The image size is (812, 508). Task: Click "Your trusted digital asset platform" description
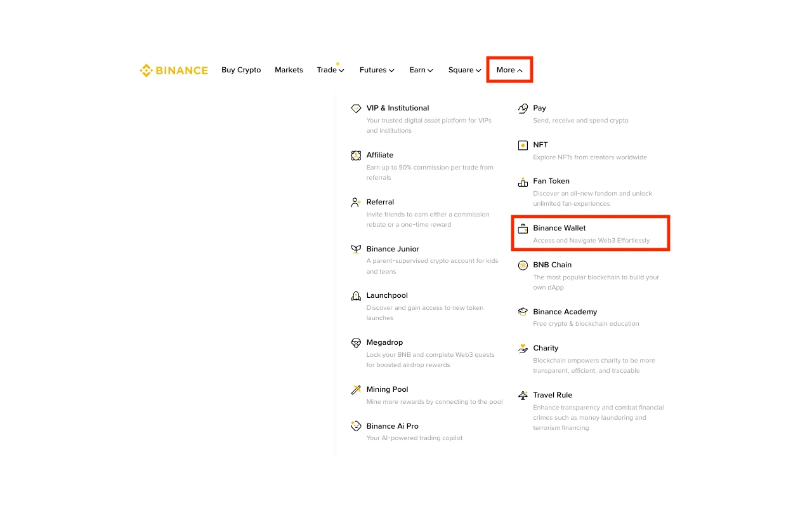[429, 126]
